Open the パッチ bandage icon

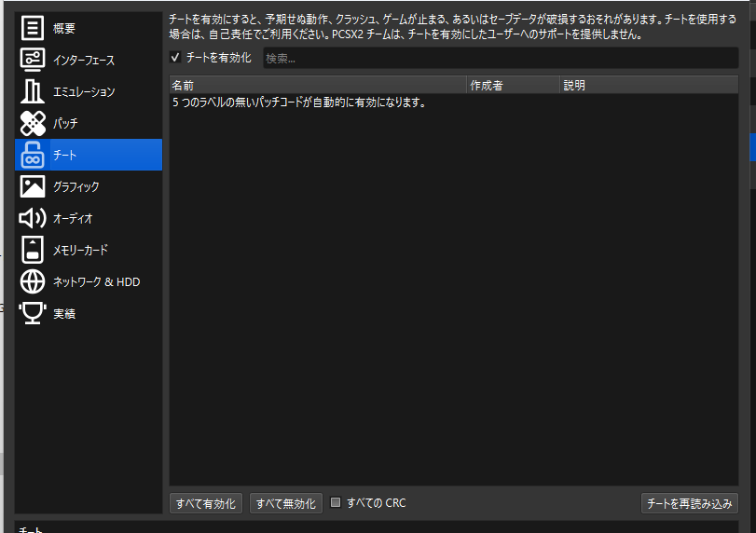[33, 123]
